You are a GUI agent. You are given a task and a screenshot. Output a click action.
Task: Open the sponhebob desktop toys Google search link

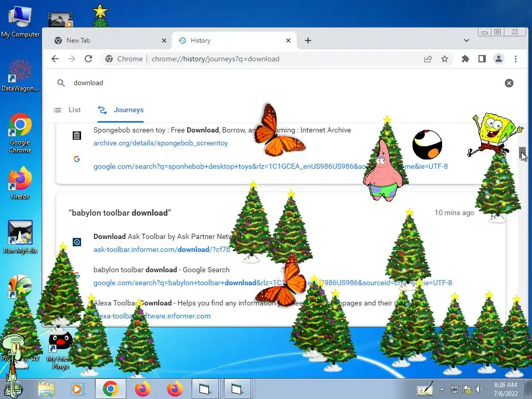coord(270,167)
